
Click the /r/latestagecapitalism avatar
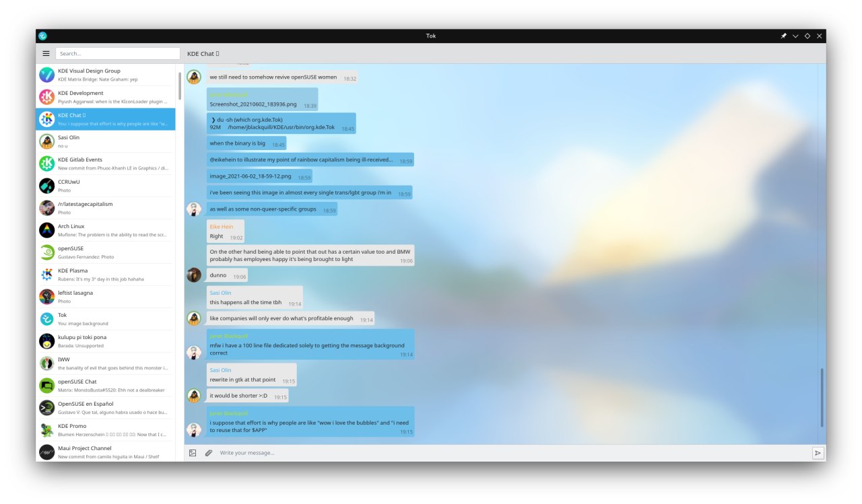tap(46, 208)
